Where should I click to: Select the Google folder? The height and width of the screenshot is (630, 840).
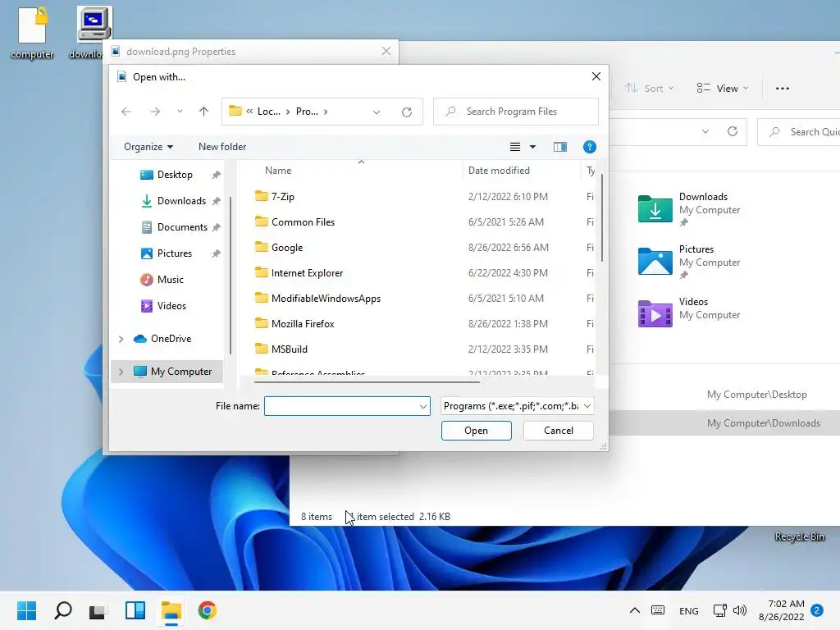pyautogui.click(x=286, y=248)
